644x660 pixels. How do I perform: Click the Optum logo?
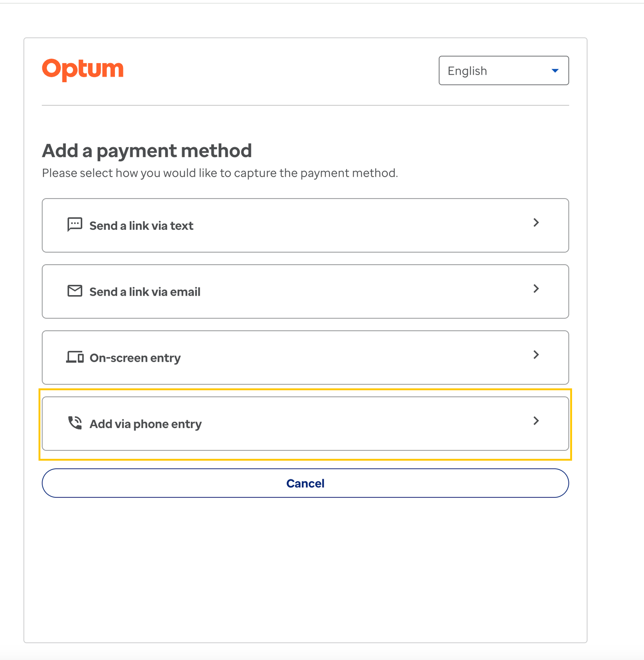click(x=83, y=68)
